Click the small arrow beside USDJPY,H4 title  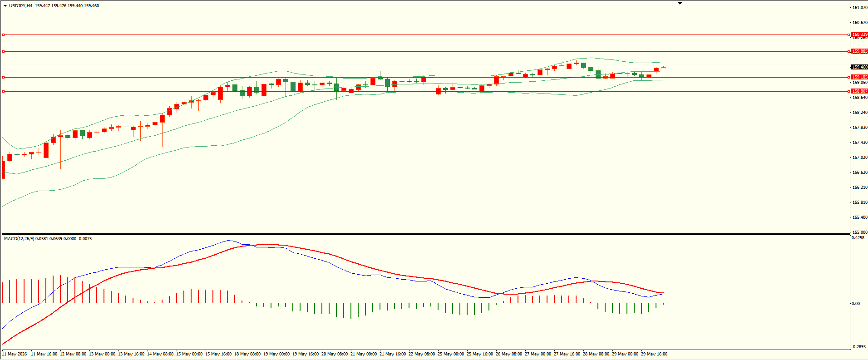[x=5, y=6]
